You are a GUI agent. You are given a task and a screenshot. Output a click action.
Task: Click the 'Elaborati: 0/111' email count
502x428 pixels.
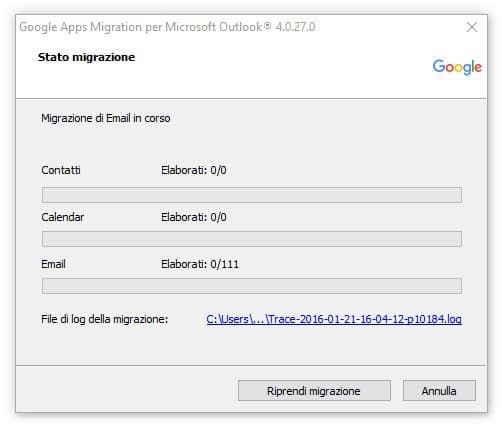point(200,264)
